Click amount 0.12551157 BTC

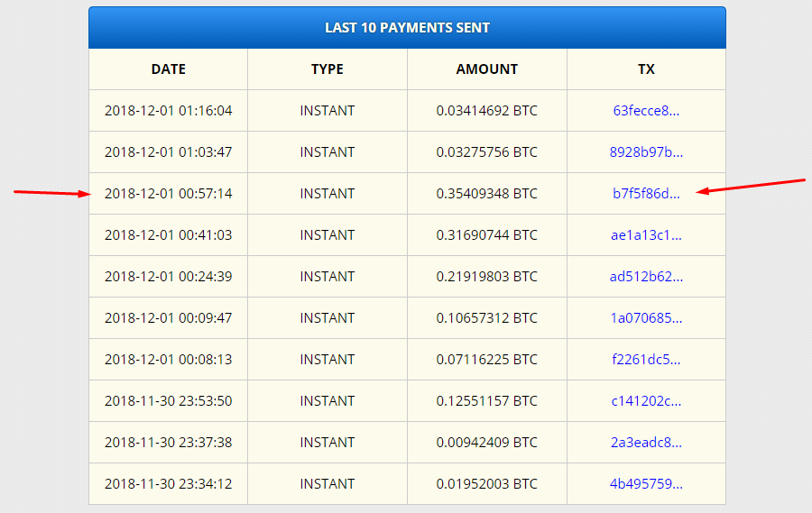click(x=487, y=400)
